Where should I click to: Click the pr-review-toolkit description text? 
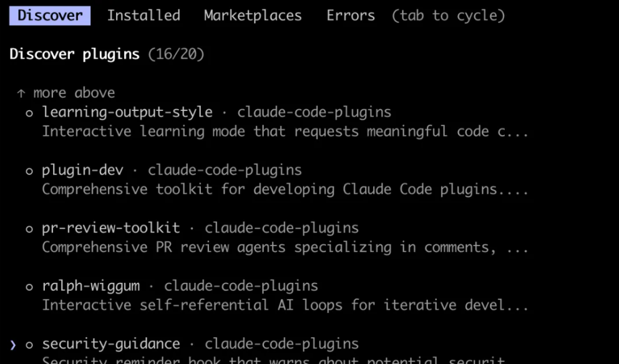(285, 247)
